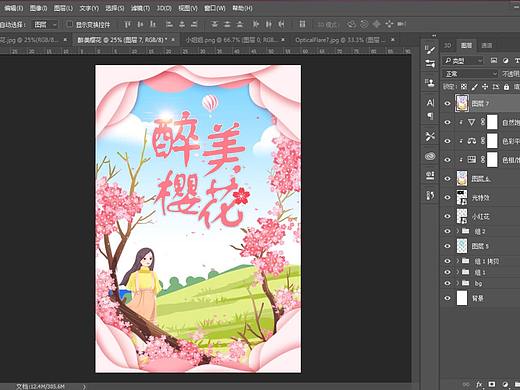
Task: Open the 正常 blend mode dropdown
Action: [x=470, y=74]
